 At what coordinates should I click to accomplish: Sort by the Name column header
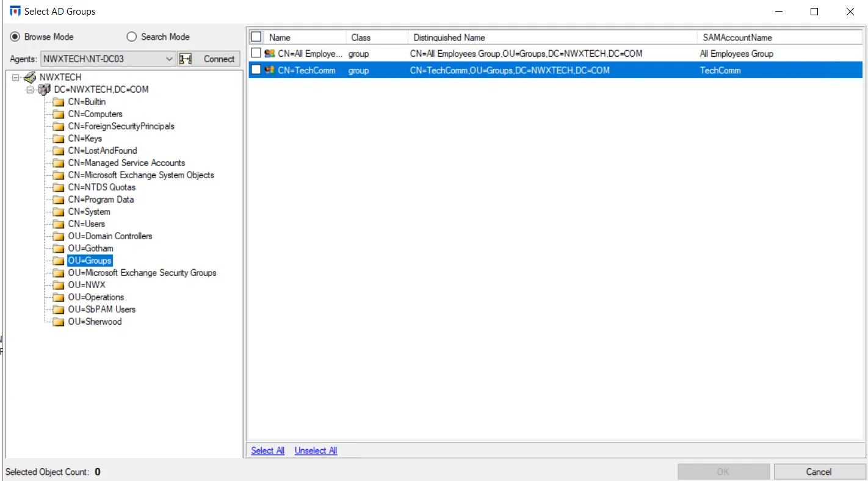tap(305, 37)
